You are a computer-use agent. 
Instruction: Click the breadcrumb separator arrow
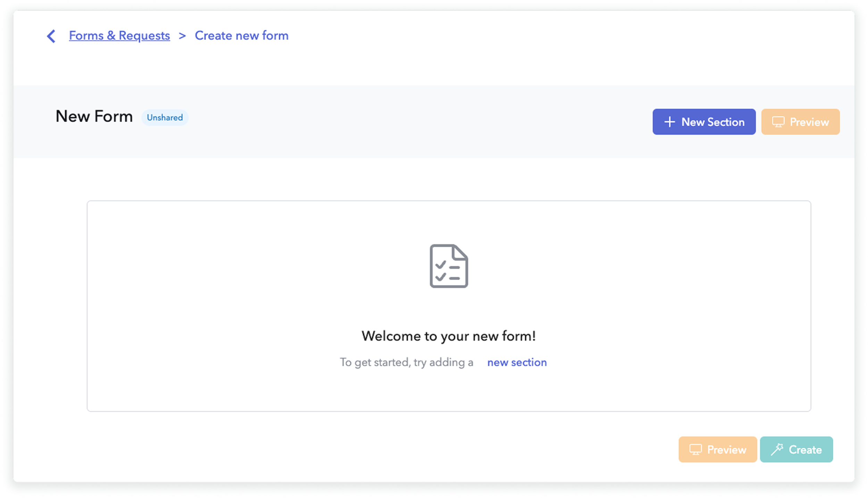coord(182,36)
